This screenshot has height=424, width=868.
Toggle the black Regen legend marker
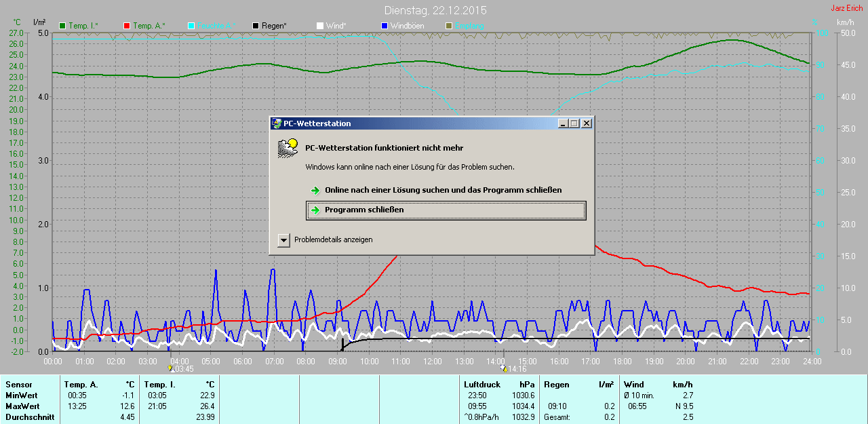(256, 26)
